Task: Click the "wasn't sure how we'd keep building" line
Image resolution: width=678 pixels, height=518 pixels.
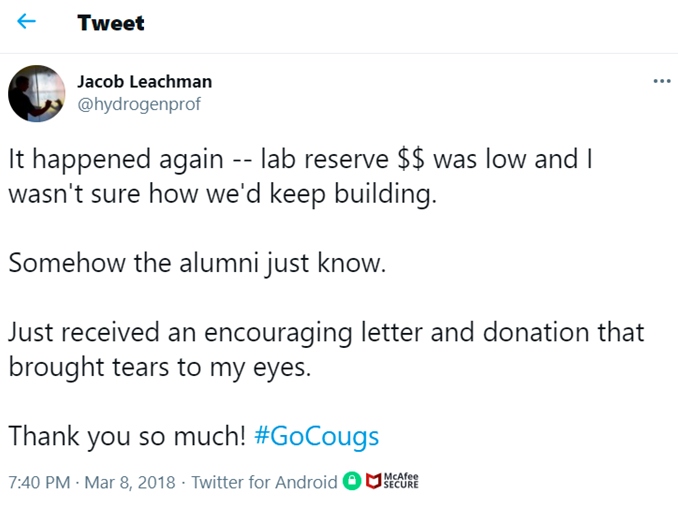Action: click(x=223, y=194)
